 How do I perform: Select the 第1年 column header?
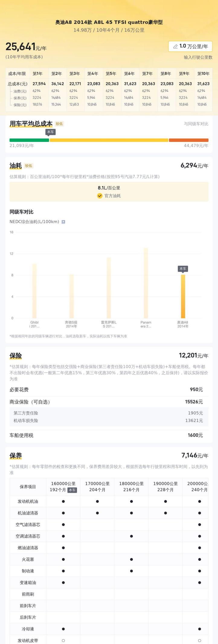37,74
